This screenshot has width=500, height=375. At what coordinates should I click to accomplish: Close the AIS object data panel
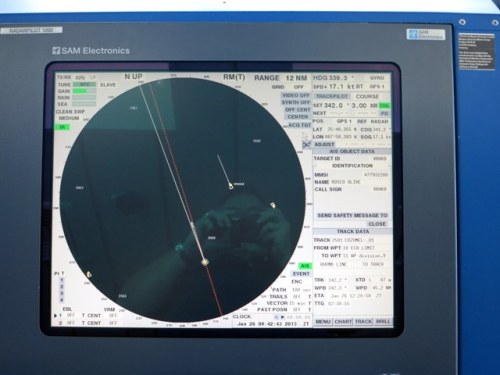(377, 224)
